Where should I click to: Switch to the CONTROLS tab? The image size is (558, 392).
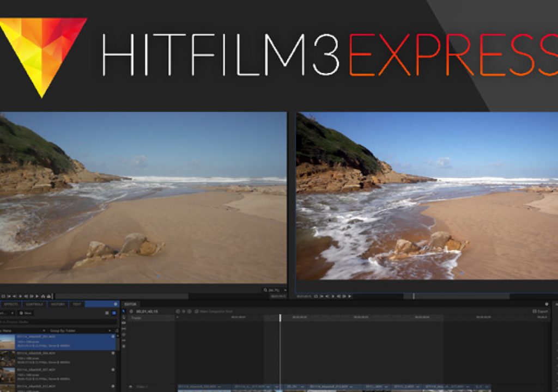click(x=34, y=304)
